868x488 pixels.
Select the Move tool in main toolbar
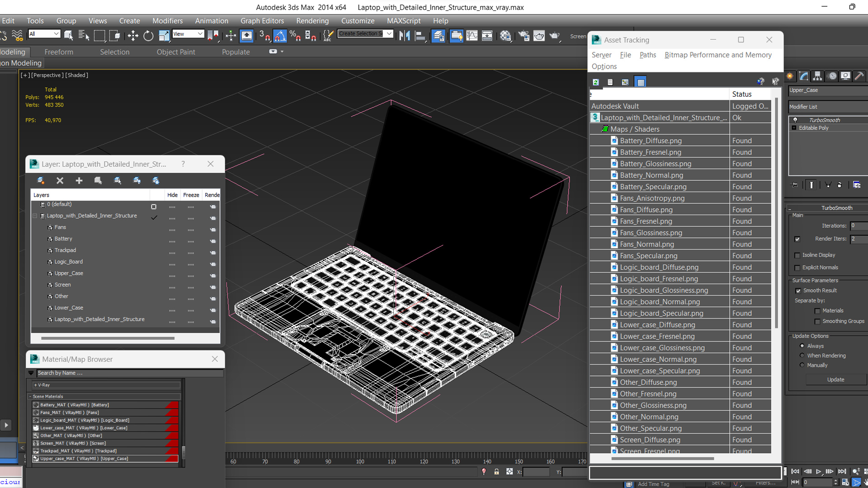click(x=133, y=36)
